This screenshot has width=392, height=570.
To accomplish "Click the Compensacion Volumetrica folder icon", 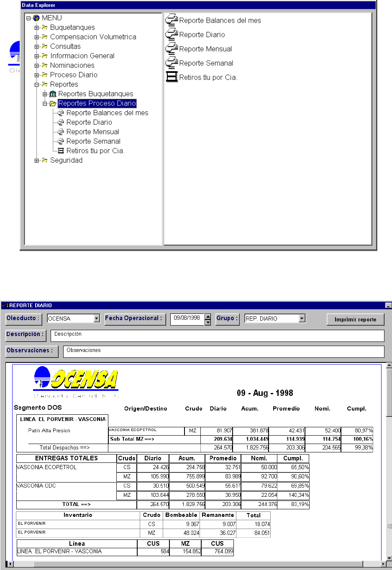I will [x=44, y=37].
